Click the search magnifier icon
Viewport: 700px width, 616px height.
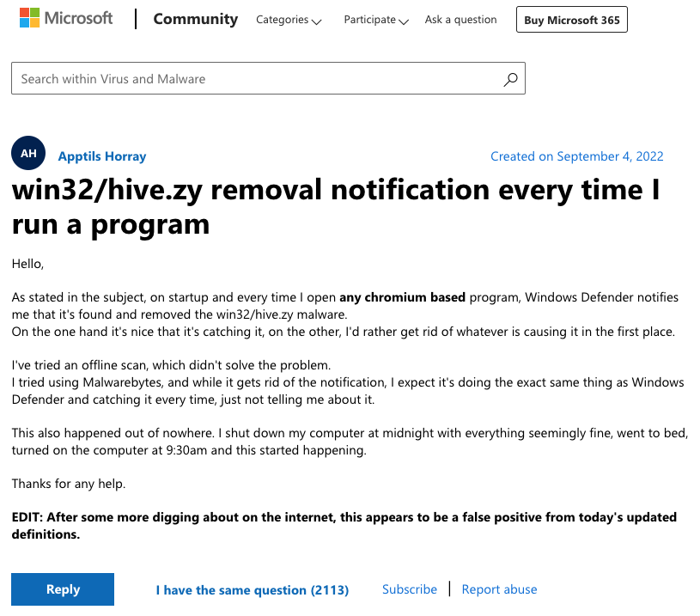point(510,78)
